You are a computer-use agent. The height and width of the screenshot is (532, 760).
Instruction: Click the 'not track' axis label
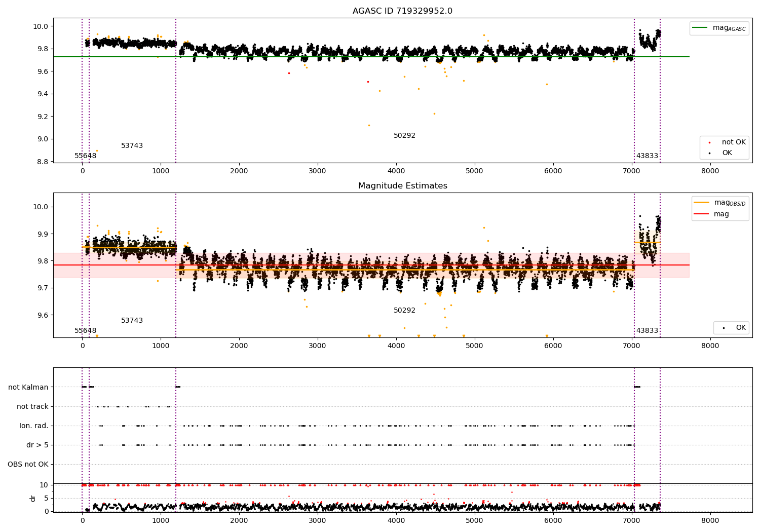32,406
